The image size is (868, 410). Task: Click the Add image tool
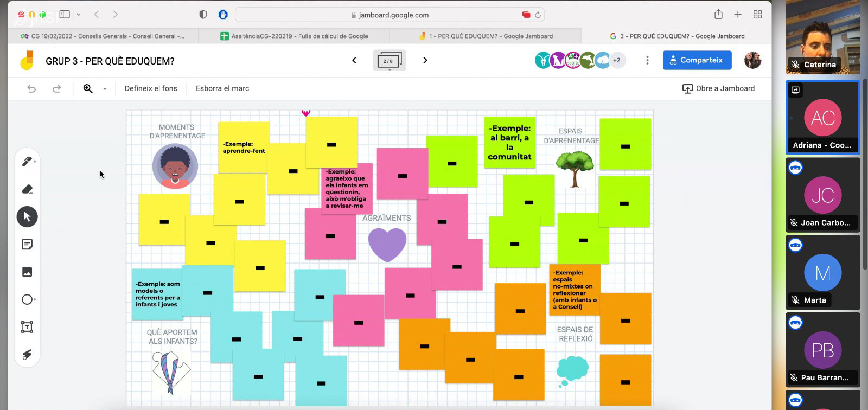pos(27,272)
